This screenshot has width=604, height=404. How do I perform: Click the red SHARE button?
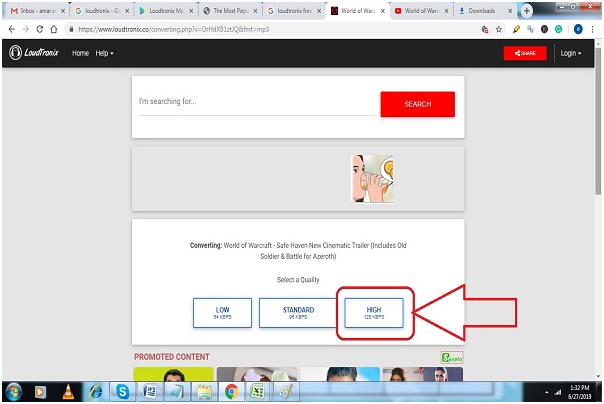pos(525,53)
